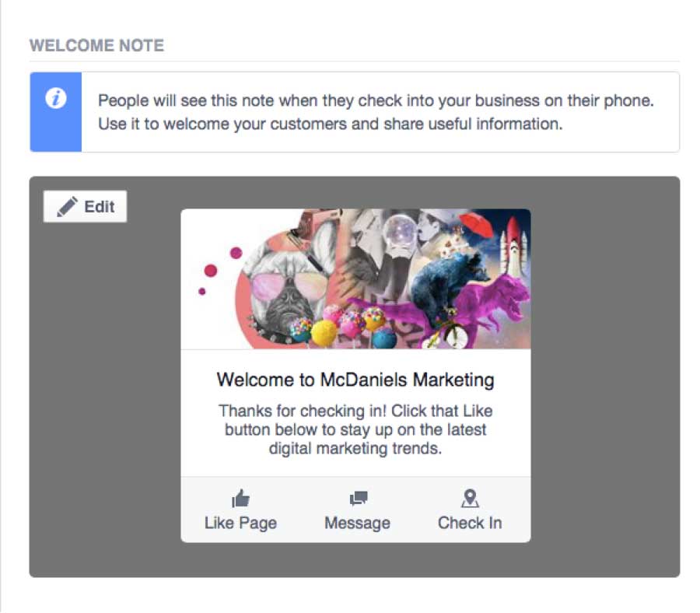
Task: Click the WELCOME NOTE section heading
Action: (x=97, y=46)
